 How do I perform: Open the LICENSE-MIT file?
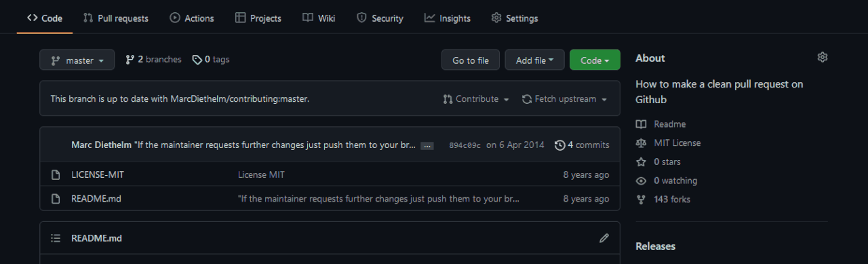pyautogui.click(x=98, y=174)
